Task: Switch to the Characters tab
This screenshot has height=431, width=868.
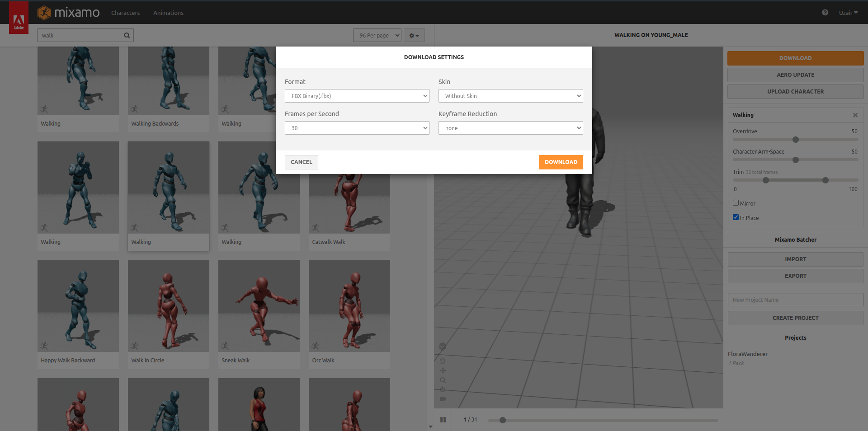Action: (125, 13)
